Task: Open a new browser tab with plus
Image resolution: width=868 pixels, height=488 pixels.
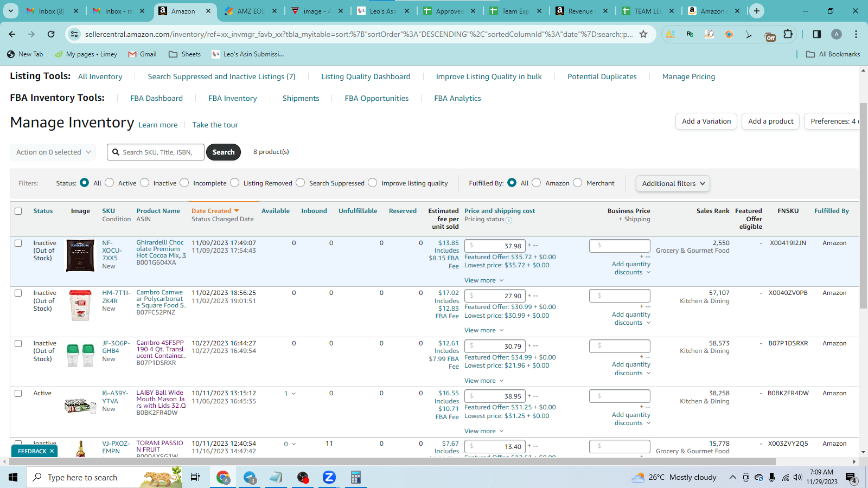Action: click(757, 11)
